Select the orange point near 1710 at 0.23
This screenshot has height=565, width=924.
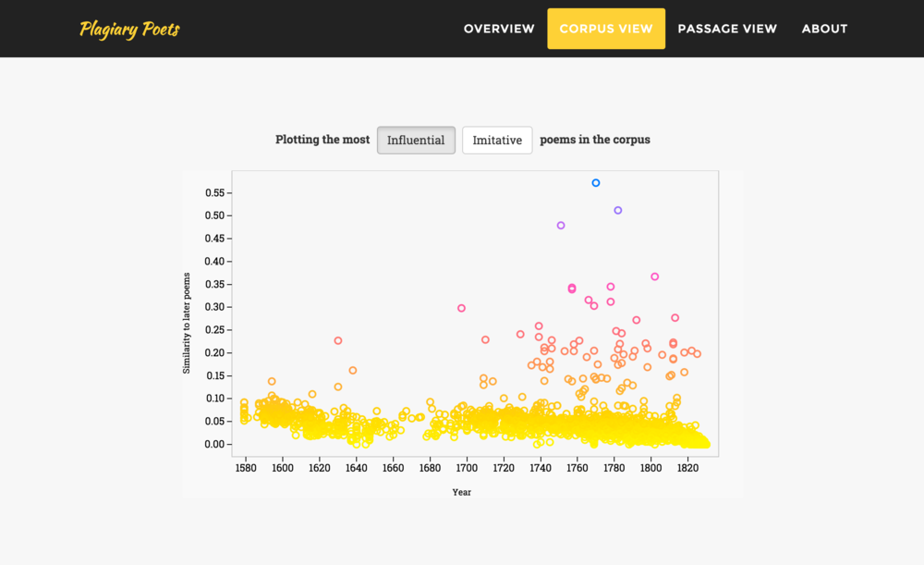coord(486,339)
